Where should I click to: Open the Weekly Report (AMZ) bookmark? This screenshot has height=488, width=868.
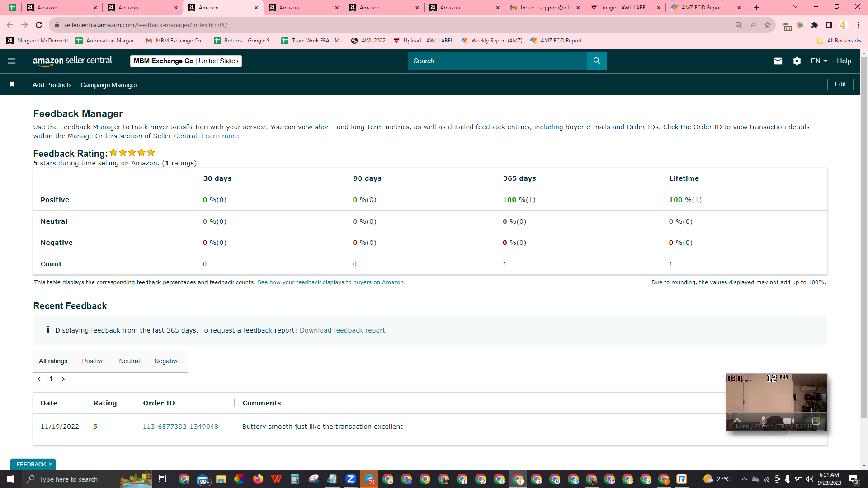(x=492, y=41)
